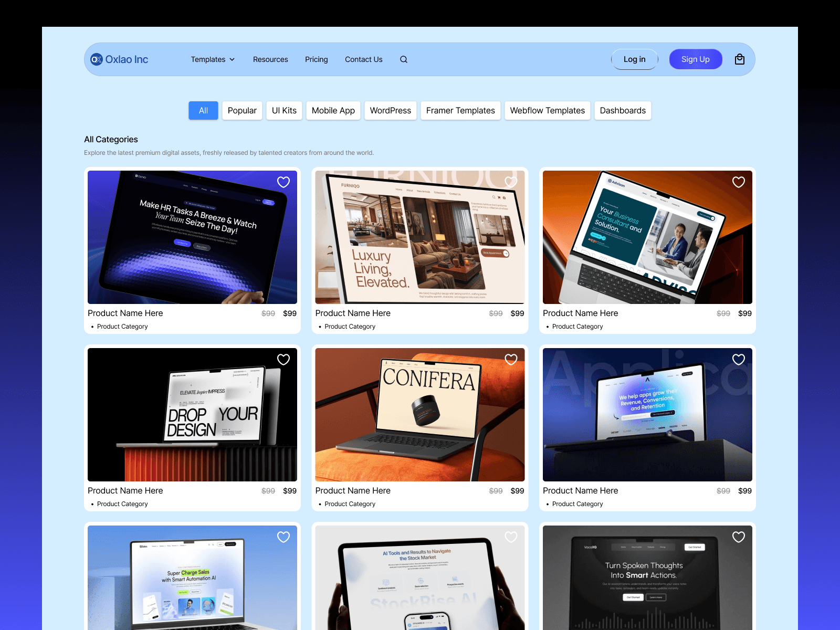
Task: Click the All Categories heading
Action: point(111,140)
